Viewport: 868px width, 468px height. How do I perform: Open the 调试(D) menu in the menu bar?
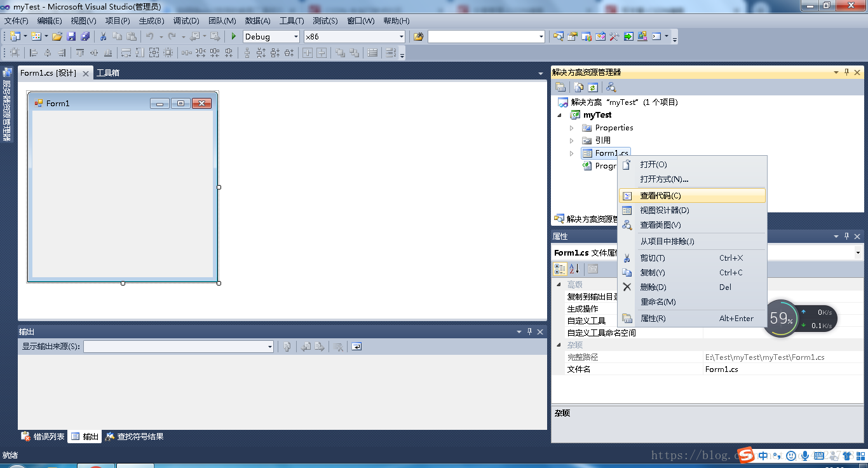click(186, 21)
